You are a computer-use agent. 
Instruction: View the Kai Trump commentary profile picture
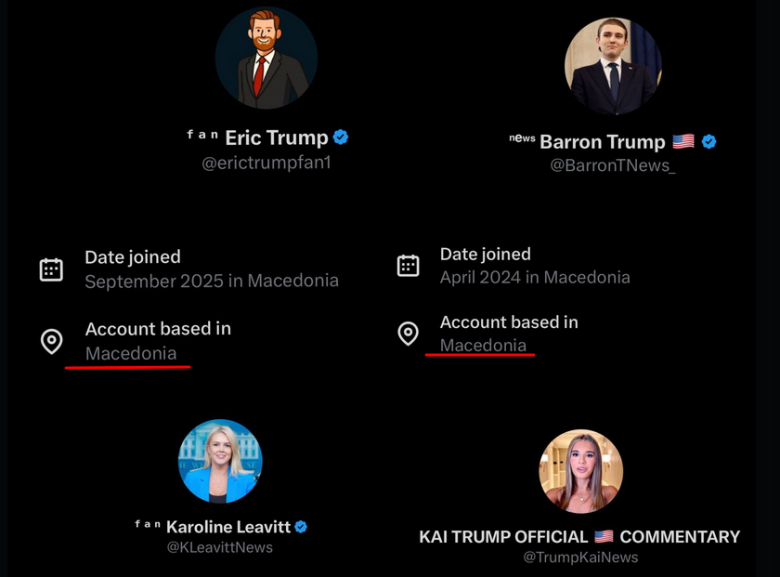click(x=580, y=471)
